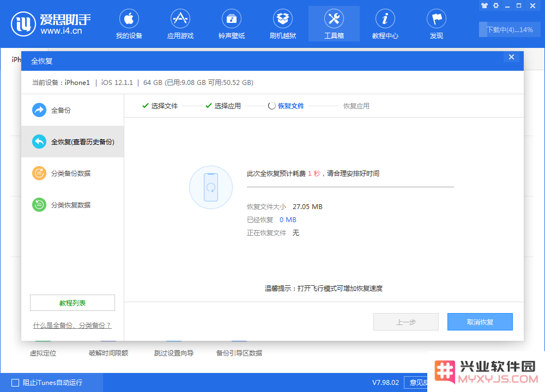545x392 pixels.
Task: Minimize the main window
Action: 507,6
